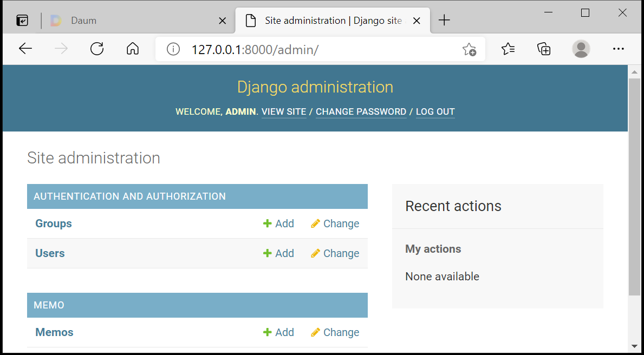Add a new Memo

(279, 332)
